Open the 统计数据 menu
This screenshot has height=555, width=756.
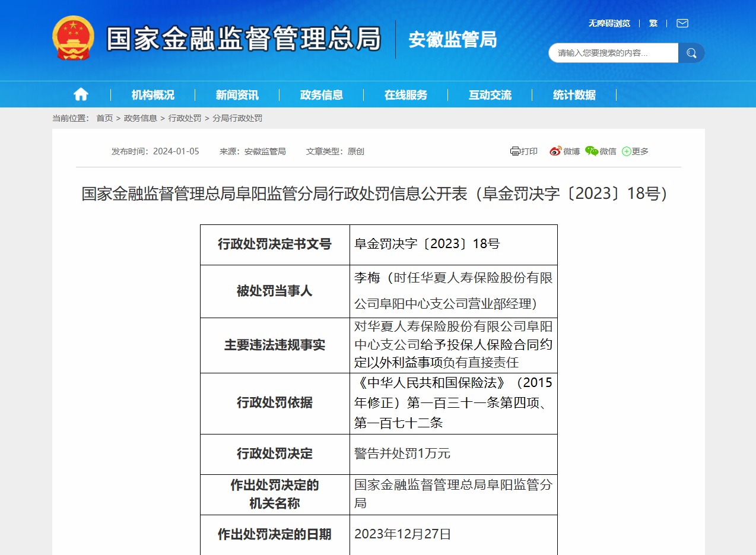point(574,95)
